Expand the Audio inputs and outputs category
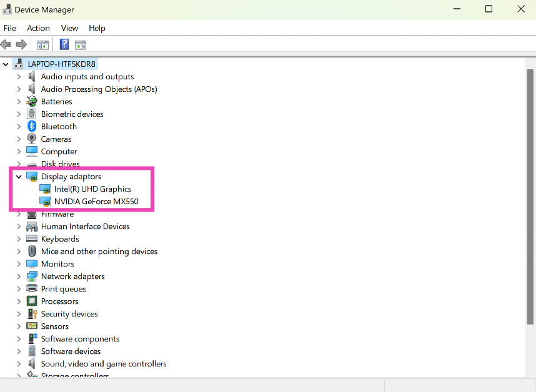The image size is (536, 392). coord(19,77)
